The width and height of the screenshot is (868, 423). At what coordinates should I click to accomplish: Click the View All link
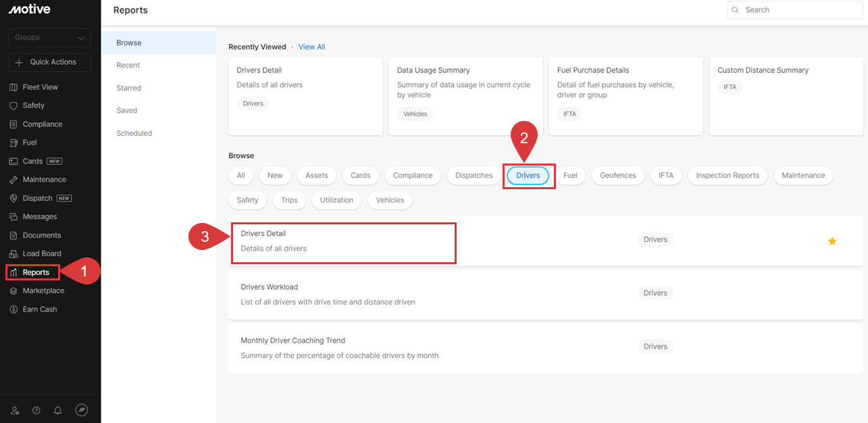311,47
